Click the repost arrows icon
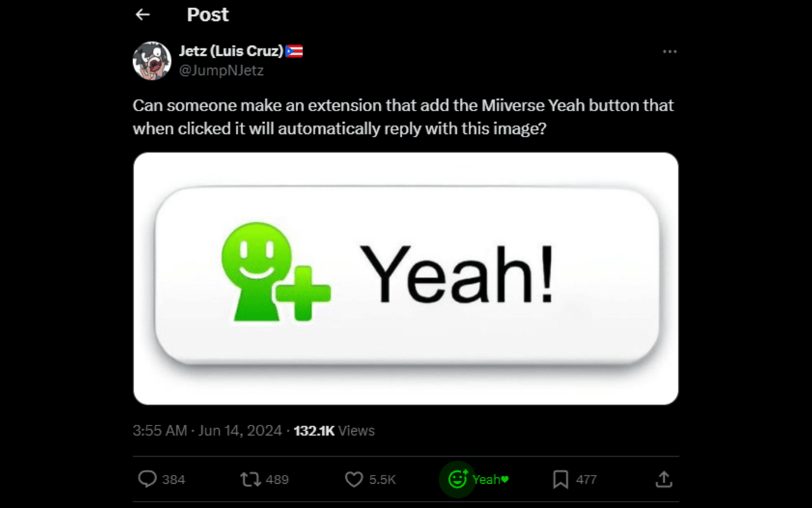 (251, 479)
